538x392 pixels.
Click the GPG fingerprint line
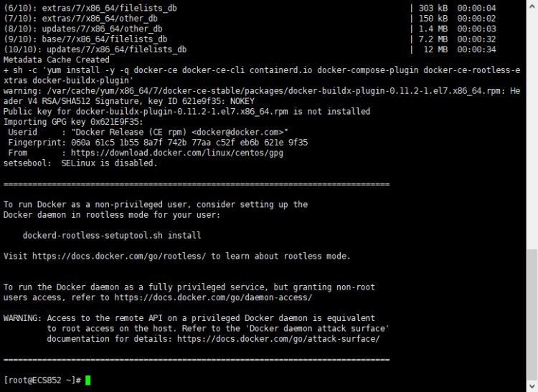158,143
